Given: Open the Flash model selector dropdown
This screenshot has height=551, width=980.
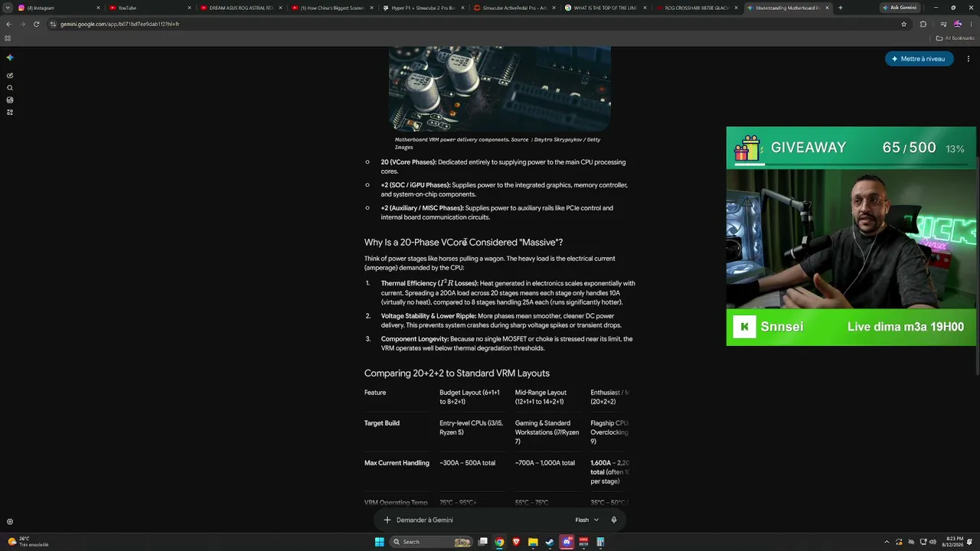Looking at the screenshot, I should click(x=587, y=520).
